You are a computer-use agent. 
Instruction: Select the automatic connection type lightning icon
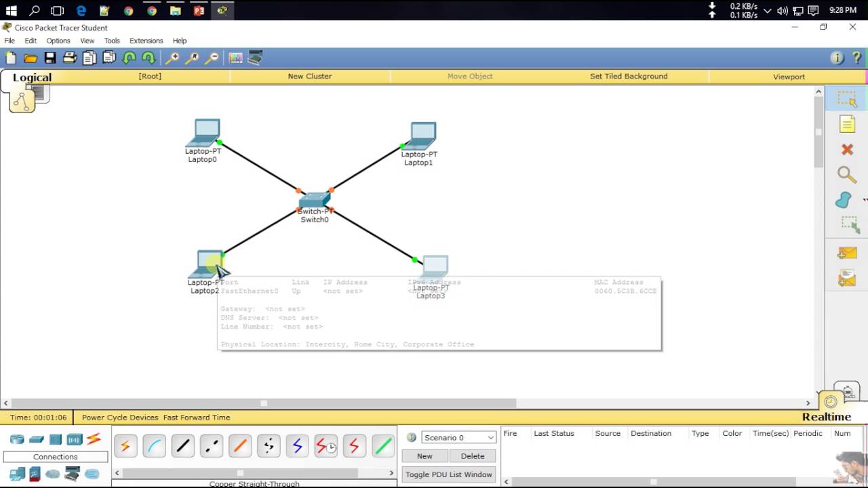125,446
